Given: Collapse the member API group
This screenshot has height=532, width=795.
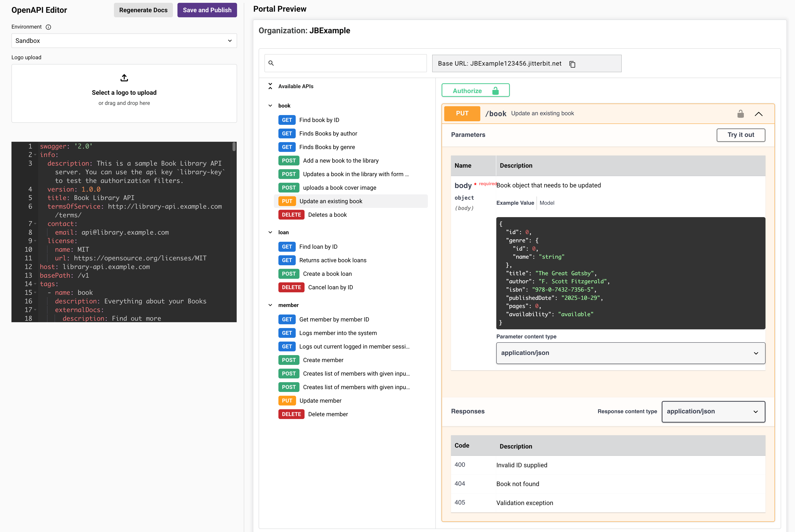Looking at the screenshot, I should 271,305.
